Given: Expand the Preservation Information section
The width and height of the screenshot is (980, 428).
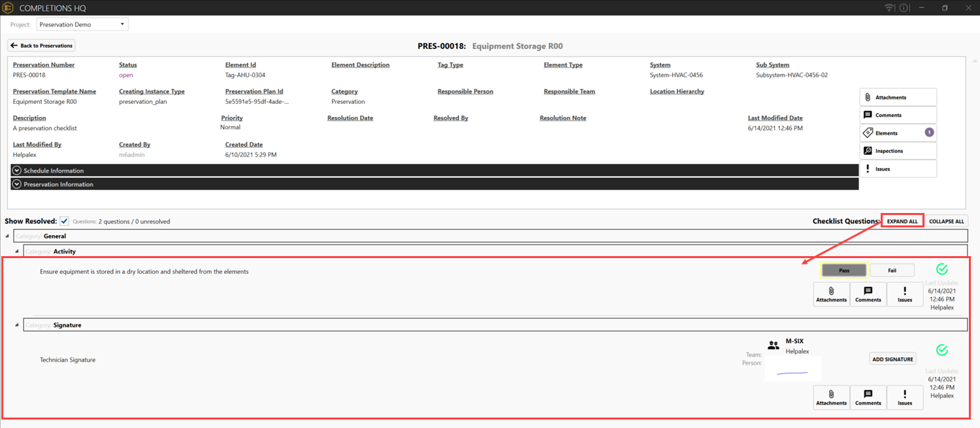Looking at the screenshot, I should pyautogui.click(x=434, y=184).
